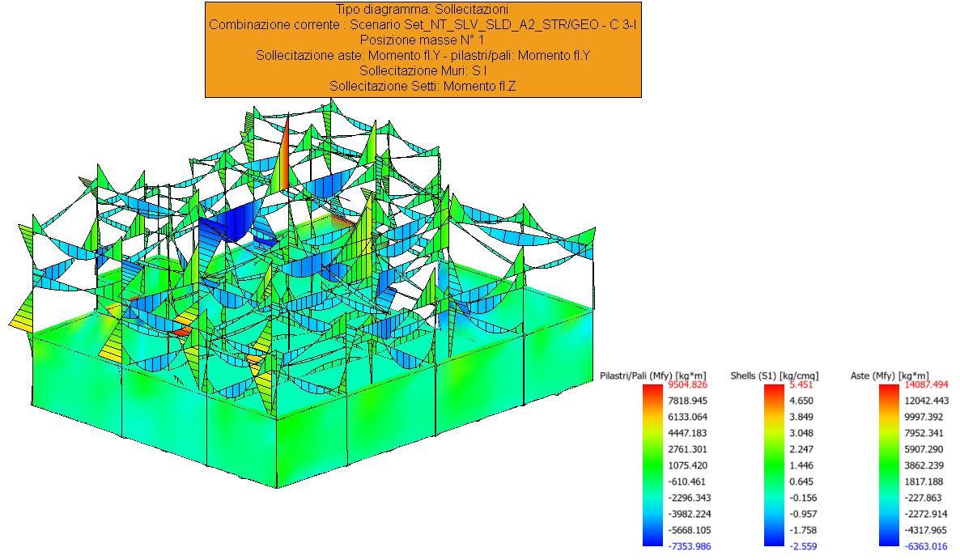Screen dimensions: 960x560
Task: Select the 'Tipo diagramma: Sollecitazioni' line
Action: (x=423, y=10)
